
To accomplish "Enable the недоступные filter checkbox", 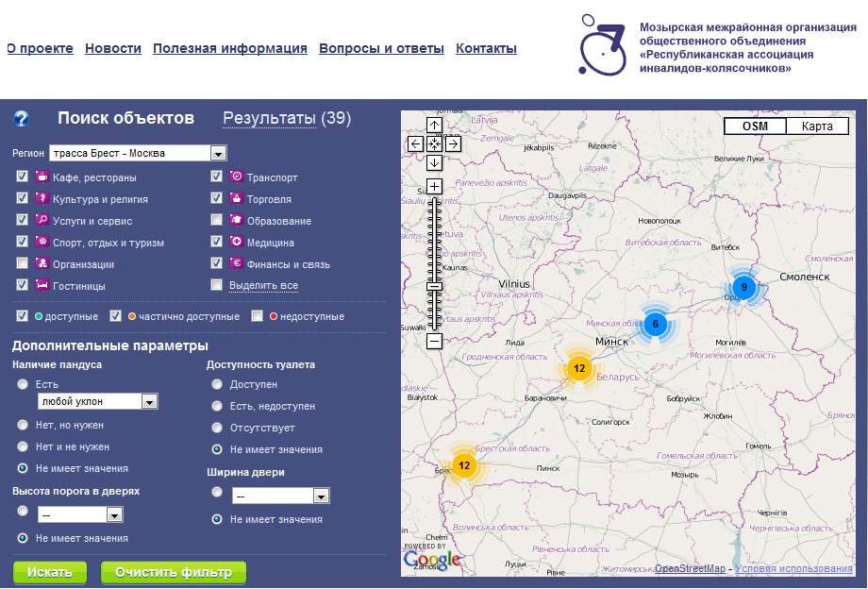I will tap(257, 315).
